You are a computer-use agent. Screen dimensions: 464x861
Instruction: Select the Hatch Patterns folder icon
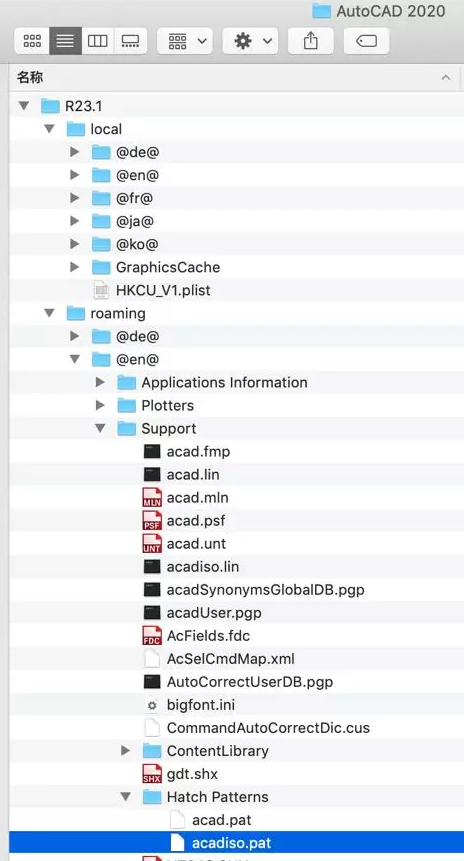152,797
